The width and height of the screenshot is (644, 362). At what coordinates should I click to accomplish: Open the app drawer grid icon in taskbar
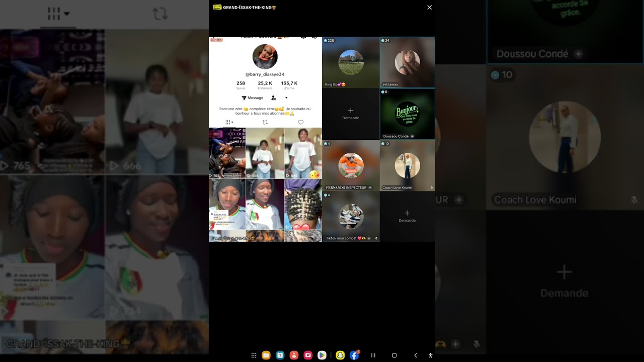tap(254, 355)
